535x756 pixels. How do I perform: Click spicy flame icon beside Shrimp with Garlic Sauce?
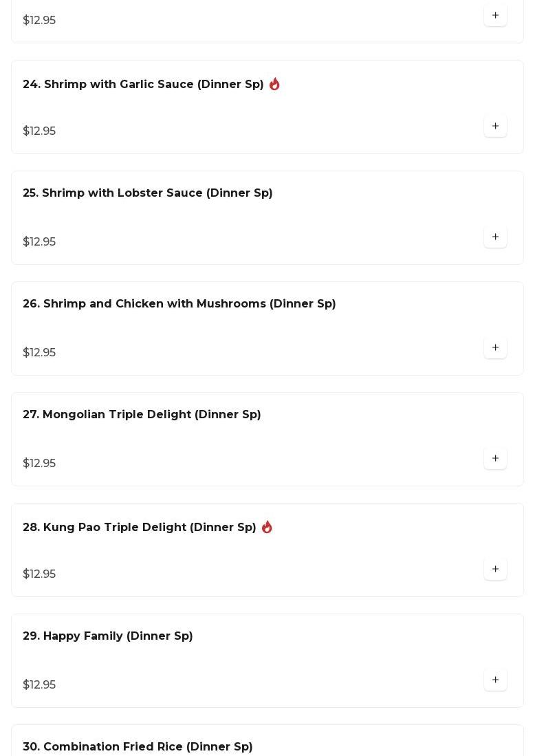[x=274, y=84]
